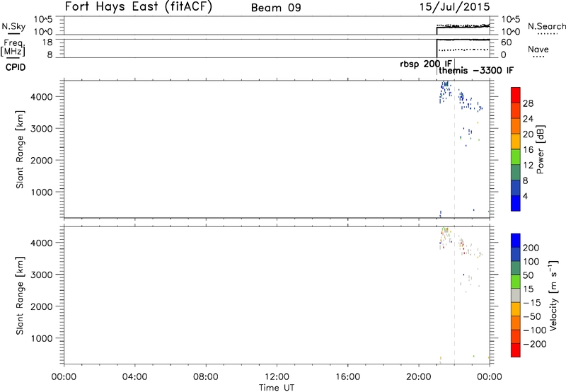
Task: Click the blue top of the Velocity color bar
Action: point(516,241)
